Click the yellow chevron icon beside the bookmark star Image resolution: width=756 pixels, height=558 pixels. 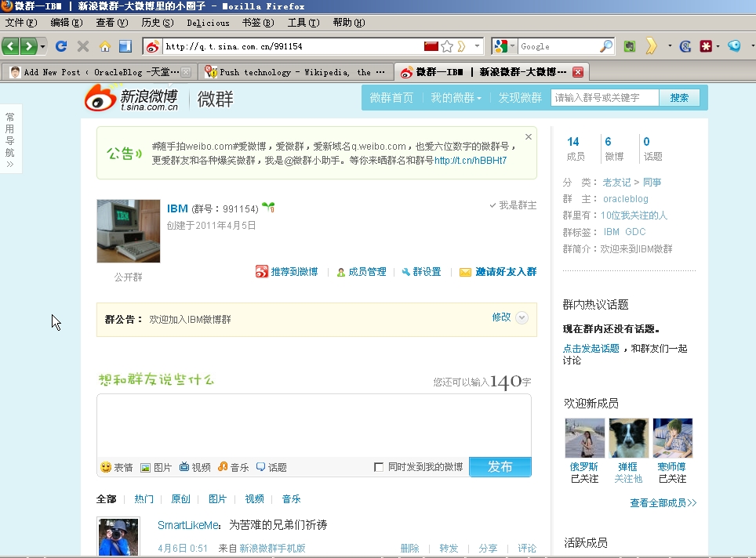coord(461,46)
